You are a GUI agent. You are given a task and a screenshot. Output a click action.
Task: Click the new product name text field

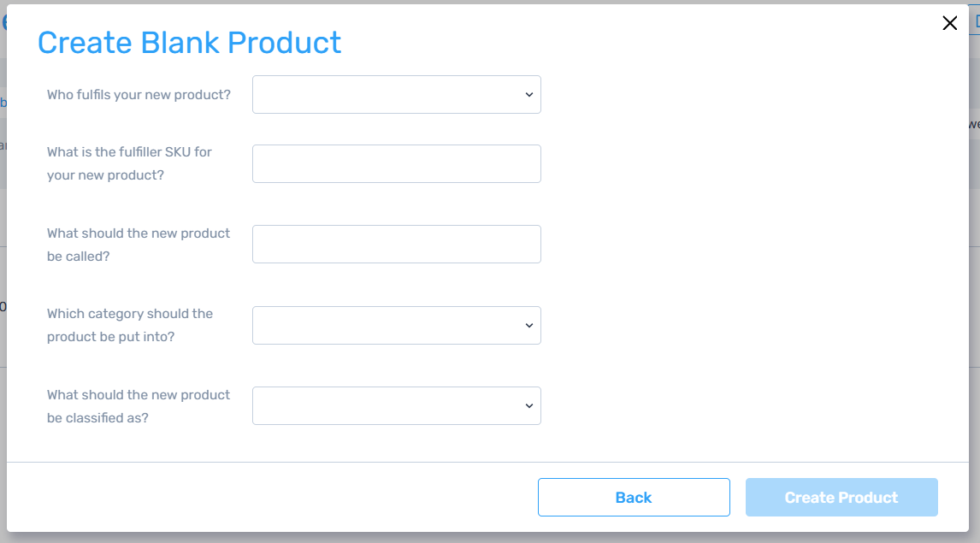coord(396,245)
